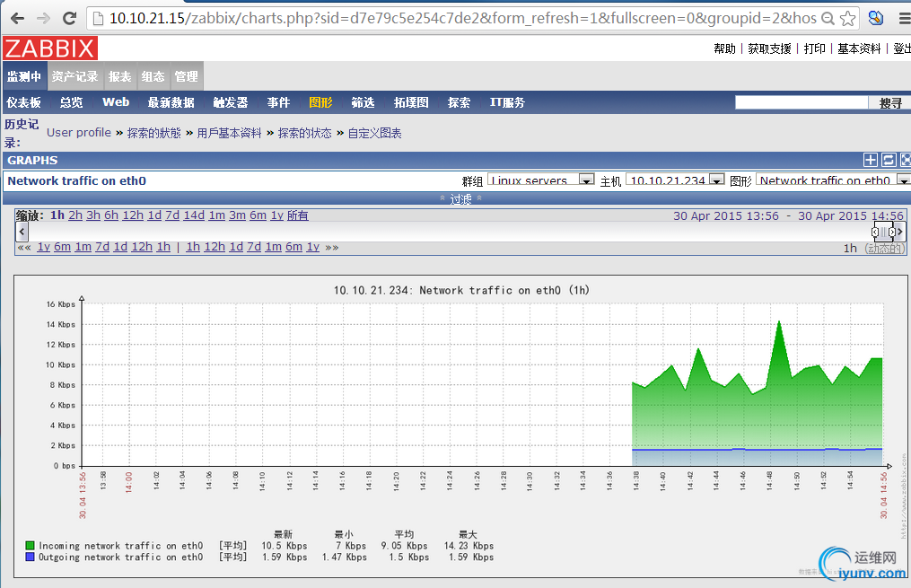Open the 组态 main tab
The height and width of the screenshot is (588, 911).
click(x=153, y=76)
